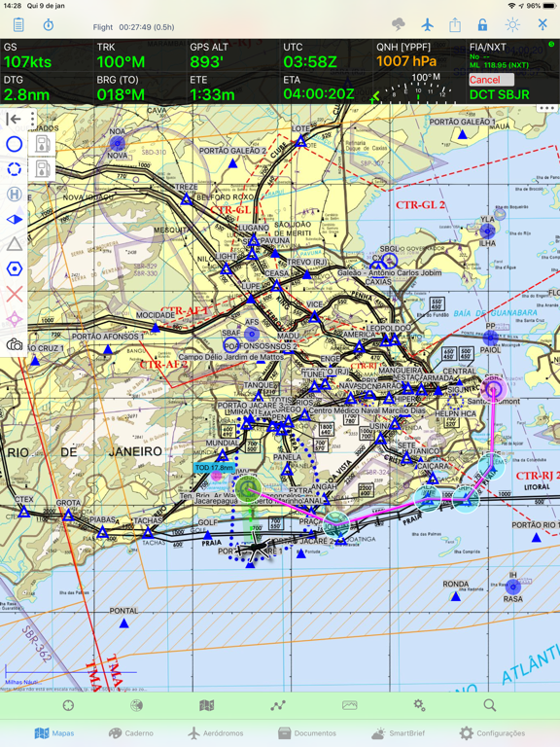Image resolution: width=560 pixels, height=747 pixels.
Task: Toggle the blue diamond navaid filter
Action: 15,219
